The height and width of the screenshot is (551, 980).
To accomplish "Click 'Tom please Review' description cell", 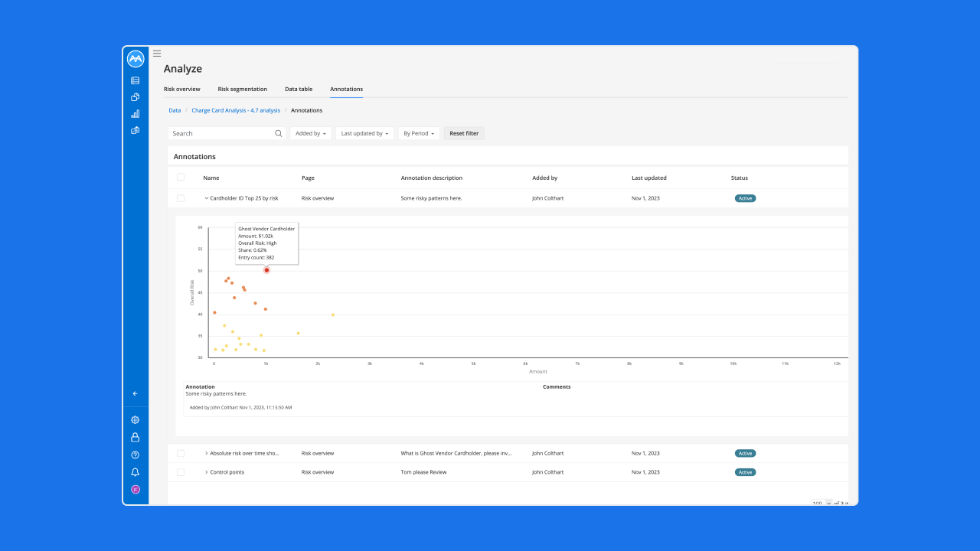I will [x=424, y=472].
